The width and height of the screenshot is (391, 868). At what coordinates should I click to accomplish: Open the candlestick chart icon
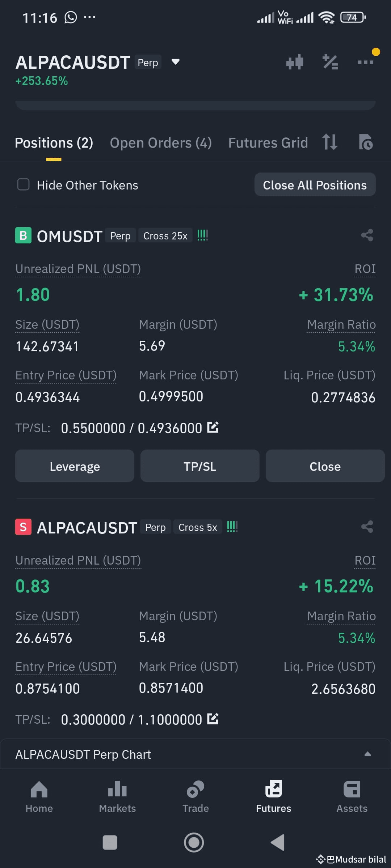pos(294,62)
